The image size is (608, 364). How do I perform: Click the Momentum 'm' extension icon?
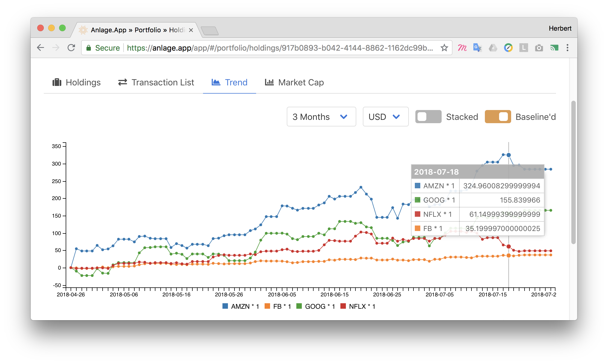tap(462, 48)
